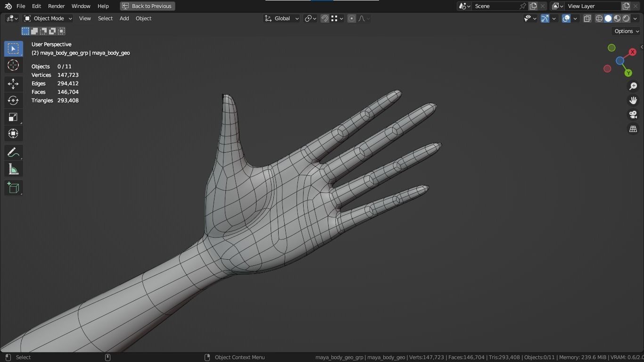Click the blue Z axis gizmo
Screen dimensions: 644x362
[620, 61]
